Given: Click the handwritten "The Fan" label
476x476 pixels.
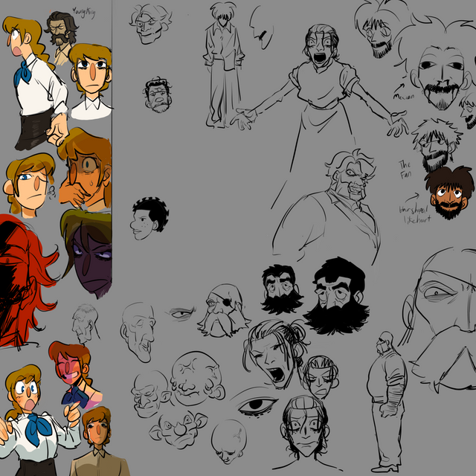Looking at the screenshot, I should point(405,170).
